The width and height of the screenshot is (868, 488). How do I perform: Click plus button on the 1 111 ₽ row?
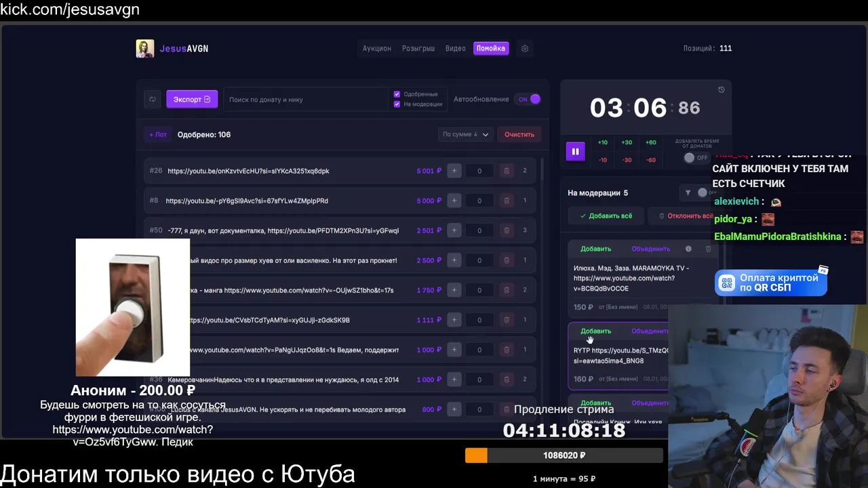(x=454, y=320)
